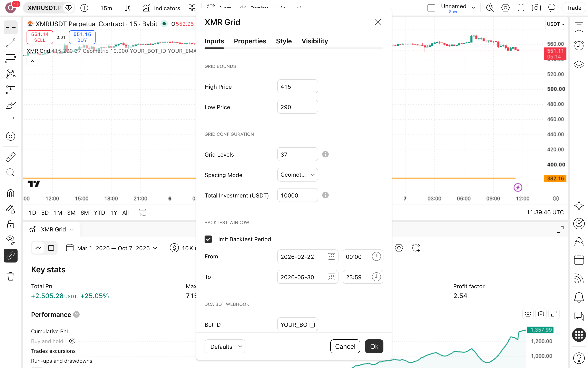Screen dimensions: 588x368
Task: Open the backtest date range dropdown
Action: pyautogui.click(x=112, y=248)
